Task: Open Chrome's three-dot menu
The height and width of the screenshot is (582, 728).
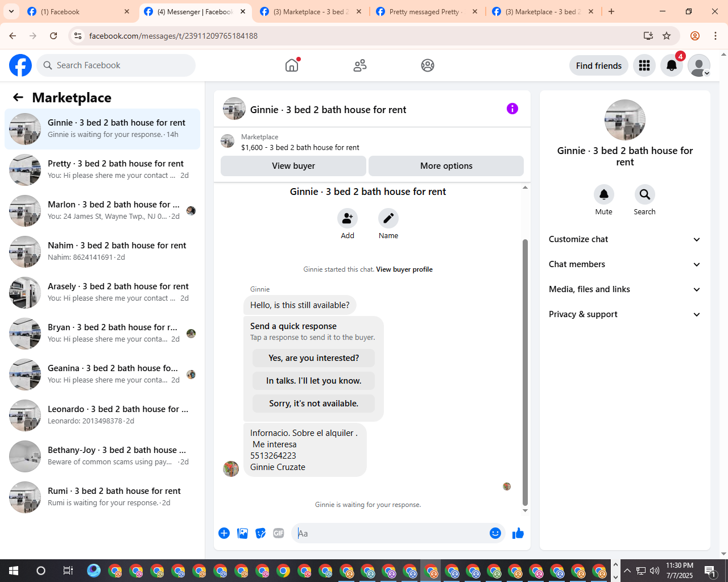Action: [x=715, y=36]
